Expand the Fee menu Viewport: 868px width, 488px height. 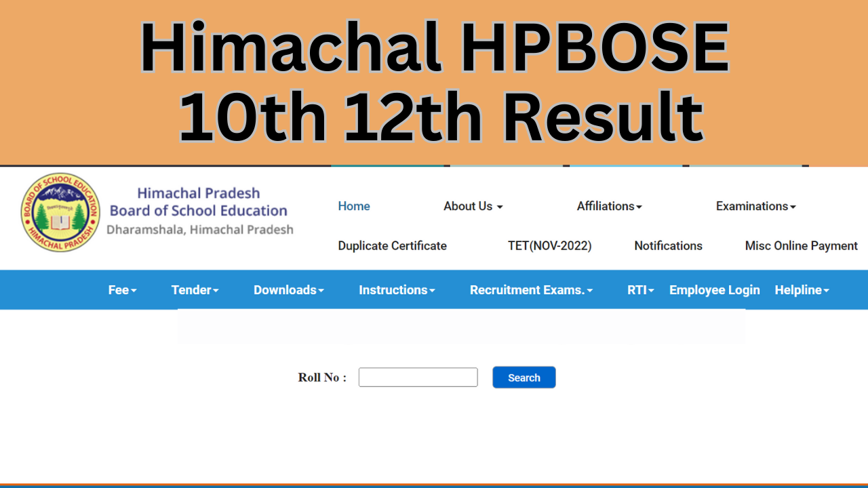[x=122, y=290]
